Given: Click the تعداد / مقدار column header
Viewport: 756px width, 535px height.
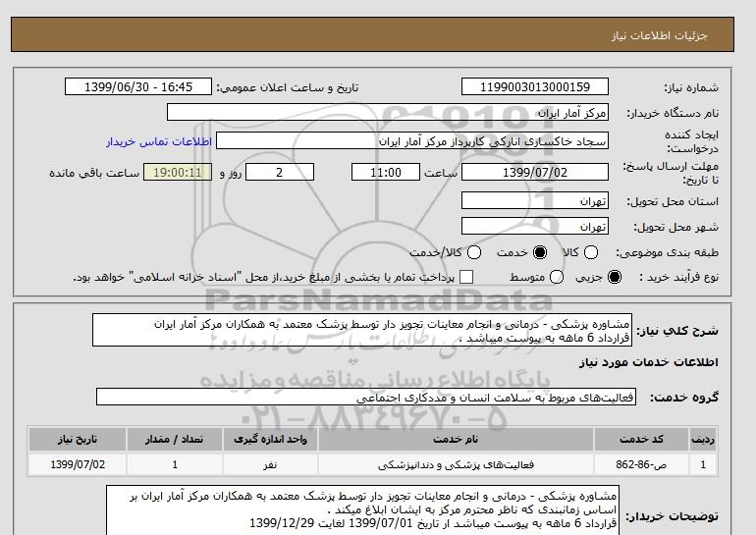Looking at the screenshot, I should [175, 439].
